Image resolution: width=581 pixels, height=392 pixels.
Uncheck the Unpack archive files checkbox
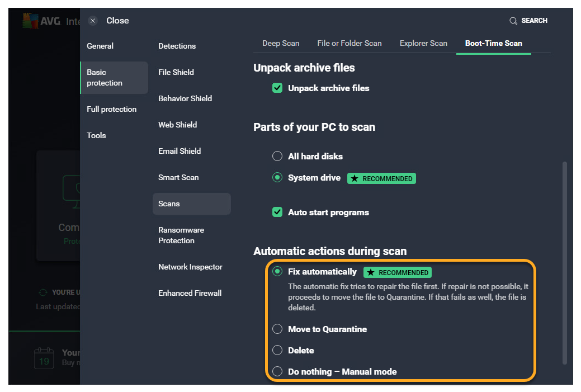coord(277,88)
